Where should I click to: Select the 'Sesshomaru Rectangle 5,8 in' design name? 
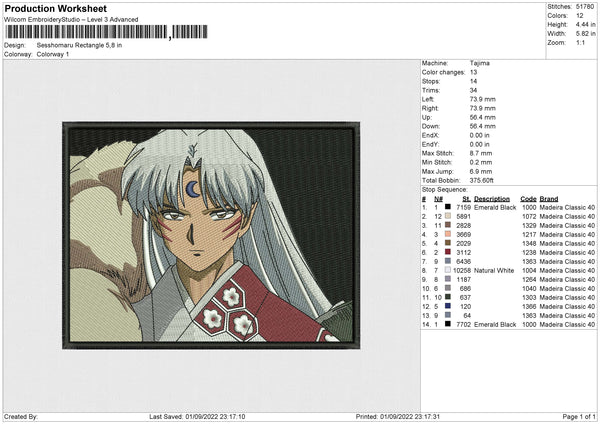coord(79,45)
